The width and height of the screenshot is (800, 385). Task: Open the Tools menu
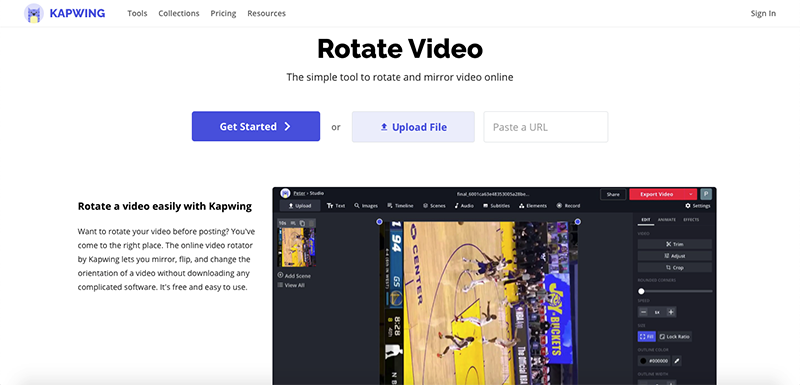click(x=137, y=13)
